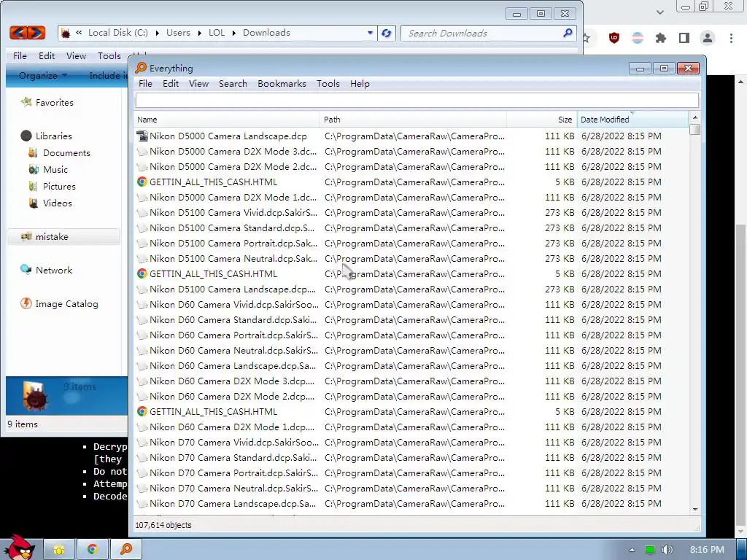The height and width of the screenshot is (560, 747).
Task: Click the Everything search input field
Action: [x=417, y=101]
